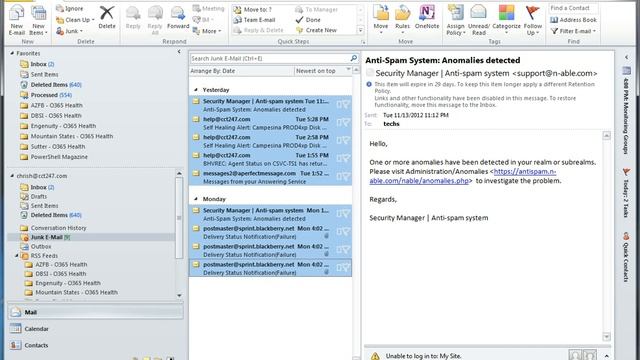The image size is (640, 360).
Task: Create a New E-mail message
Action: [17, 20]
